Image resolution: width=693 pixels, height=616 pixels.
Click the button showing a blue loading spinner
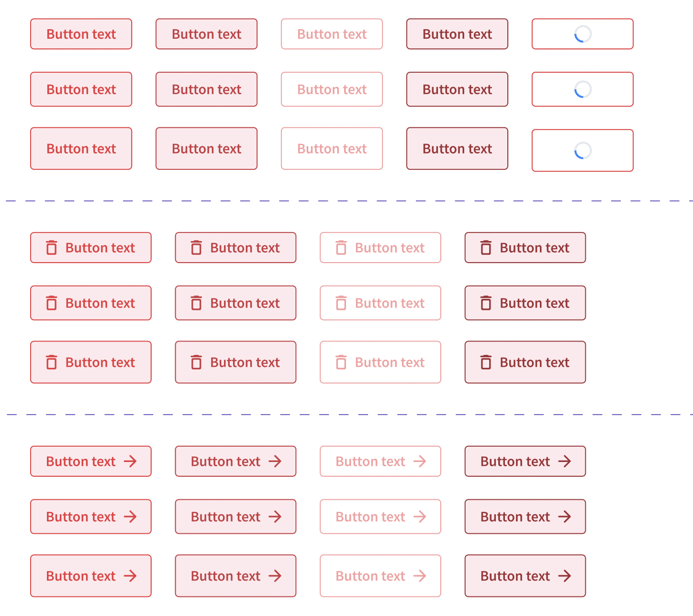(x=582, y=34)
